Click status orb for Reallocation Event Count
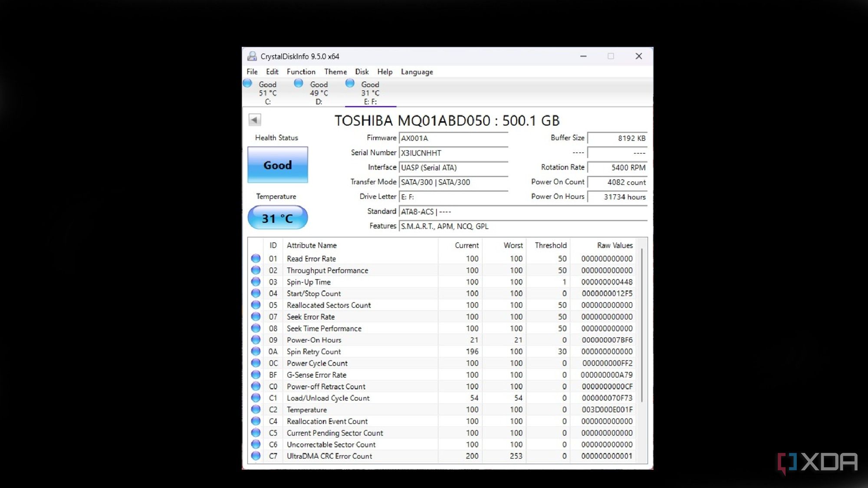This screenshot has height=488, width=868. 256,421
